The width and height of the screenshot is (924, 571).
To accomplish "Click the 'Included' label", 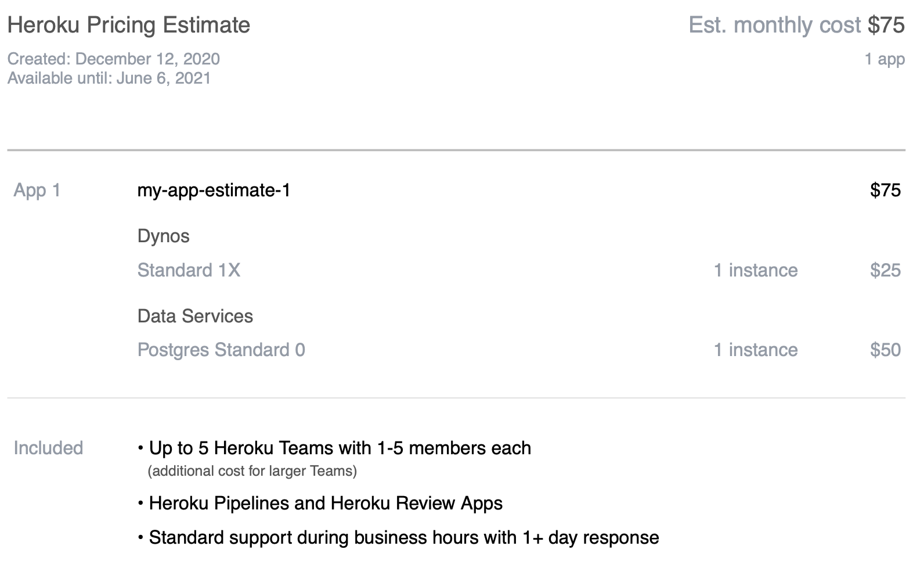I will point(48,448).
